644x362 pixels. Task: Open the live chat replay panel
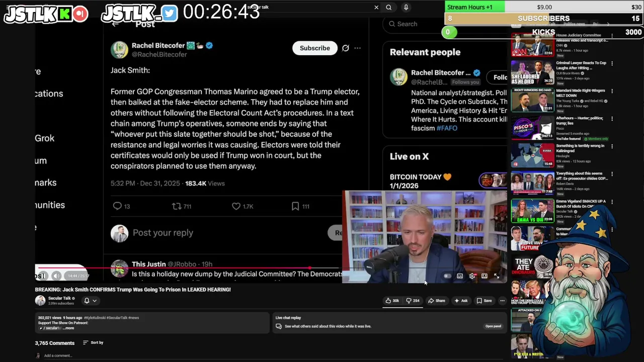(x=493, y=326)
